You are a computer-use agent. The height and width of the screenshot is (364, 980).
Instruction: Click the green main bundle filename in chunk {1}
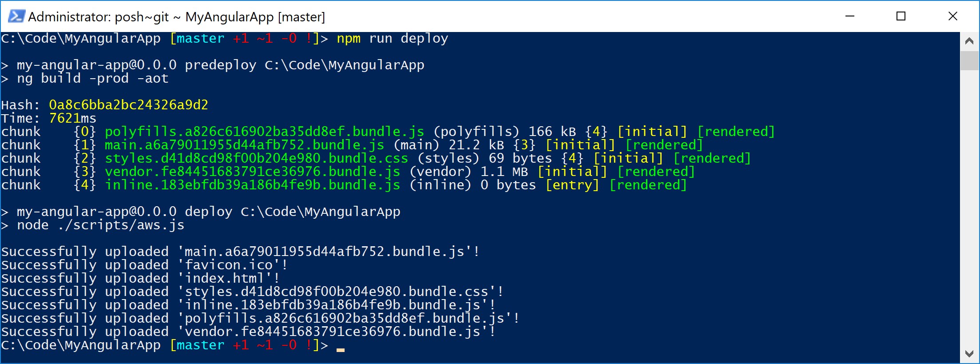pyautogui.click(x=244, y=145)
